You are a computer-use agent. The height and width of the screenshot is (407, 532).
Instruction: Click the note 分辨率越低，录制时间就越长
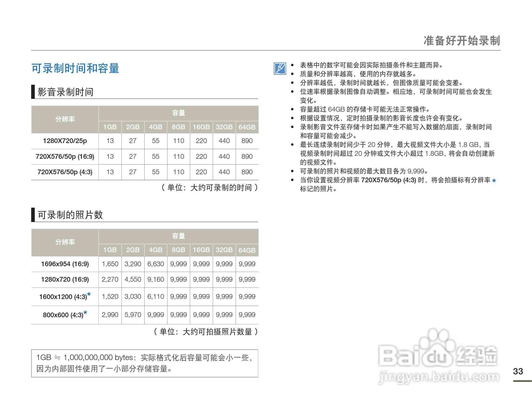(x=382, y=83)
